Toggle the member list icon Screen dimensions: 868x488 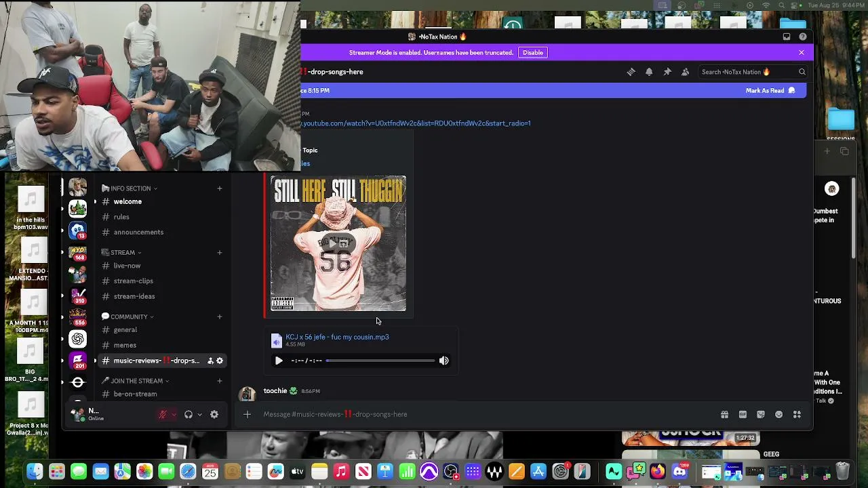685,72
